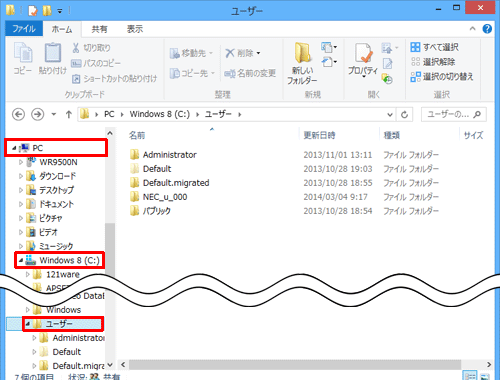Open the New item dropdown icon

(329, 48)
